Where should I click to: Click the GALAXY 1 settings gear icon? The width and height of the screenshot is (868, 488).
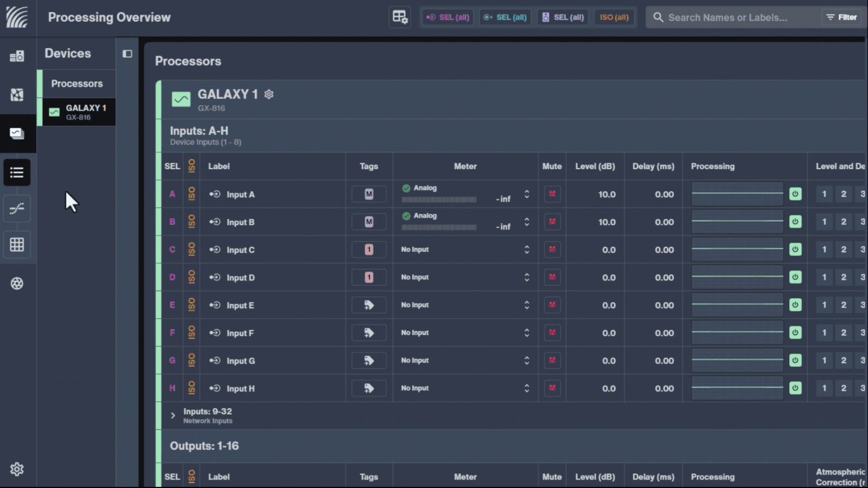(x=269, y=94)
